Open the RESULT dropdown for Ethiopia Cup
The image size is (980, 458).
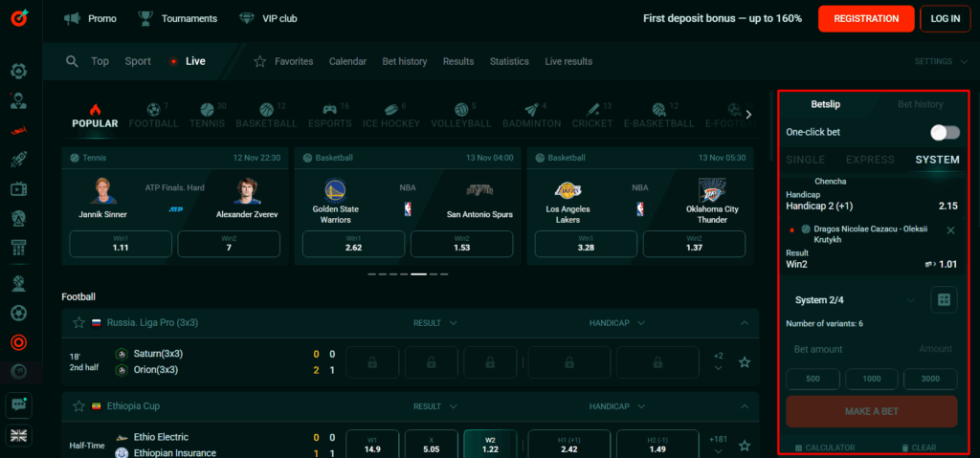click(435, 406)
